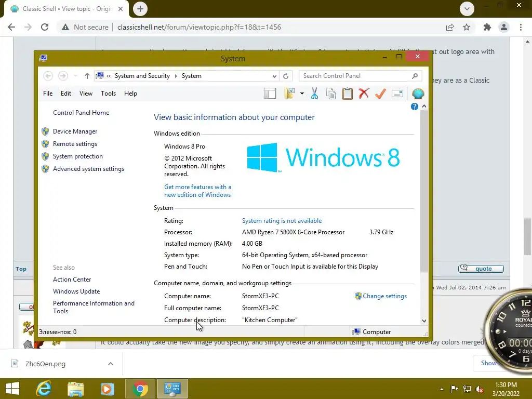This screenshot has width=532, height=399.
Task: Open the blue Help question mark
Action: [x=414, y=107]
